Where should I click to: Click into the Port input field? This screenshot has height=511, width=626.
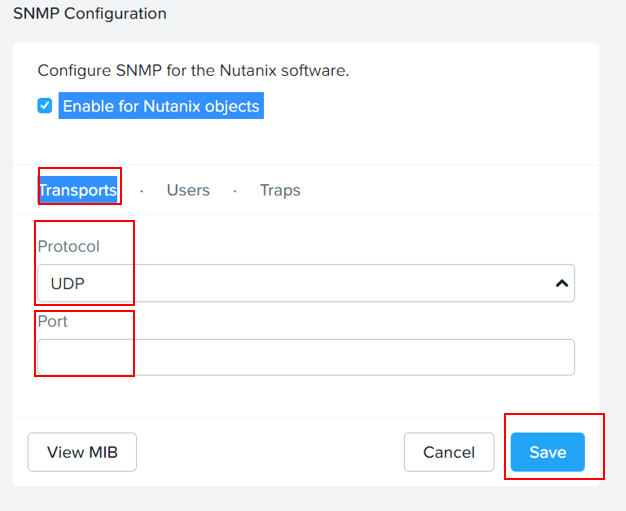(x=306, y=357)
